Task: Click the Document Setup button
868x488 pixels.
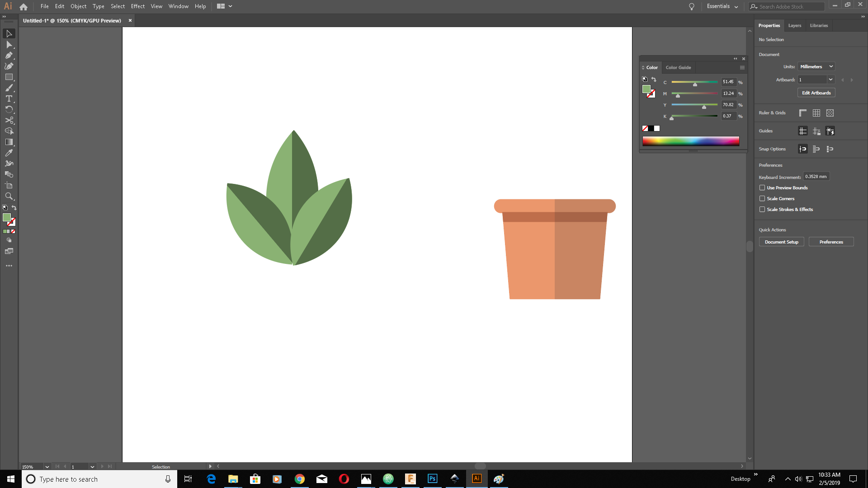Action: tap(781, 242)
